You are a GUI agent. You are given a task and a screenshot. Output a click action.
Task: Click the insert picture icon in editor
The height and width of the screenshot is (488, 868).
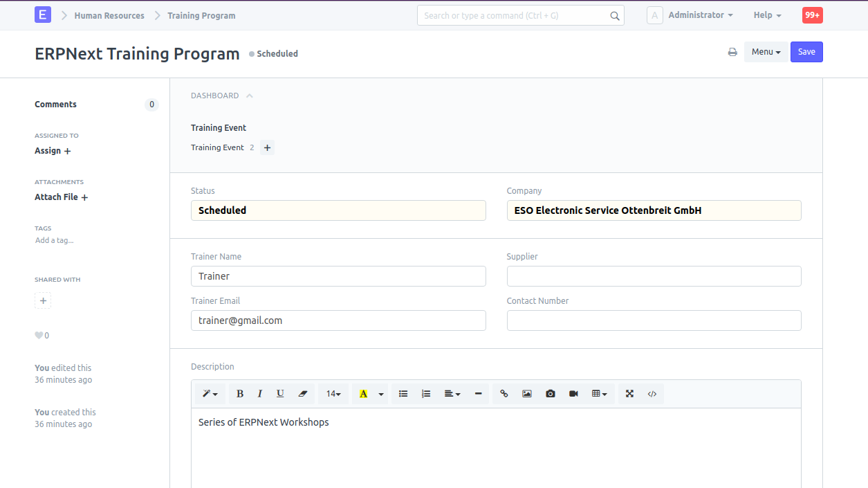click(x=527, y=394)
